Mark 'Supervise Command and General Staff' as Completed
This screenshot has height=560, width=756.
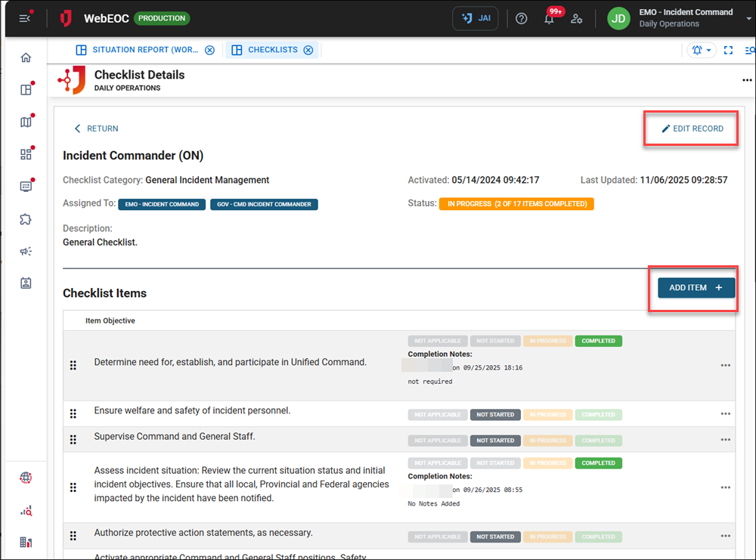click(598, 440)
